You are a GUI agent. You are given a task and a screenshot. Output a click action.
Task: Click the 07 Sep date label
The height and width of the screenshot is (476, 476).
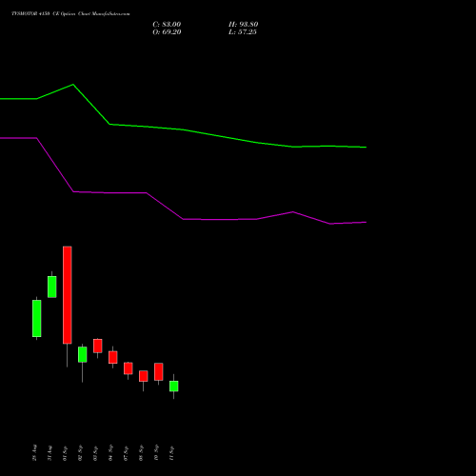click(126, 452)
